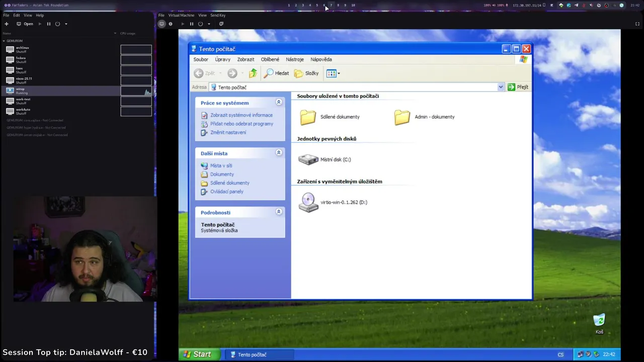Open Edit menu in virt-manager
The image size is (644, 362).
click(17, 15)
